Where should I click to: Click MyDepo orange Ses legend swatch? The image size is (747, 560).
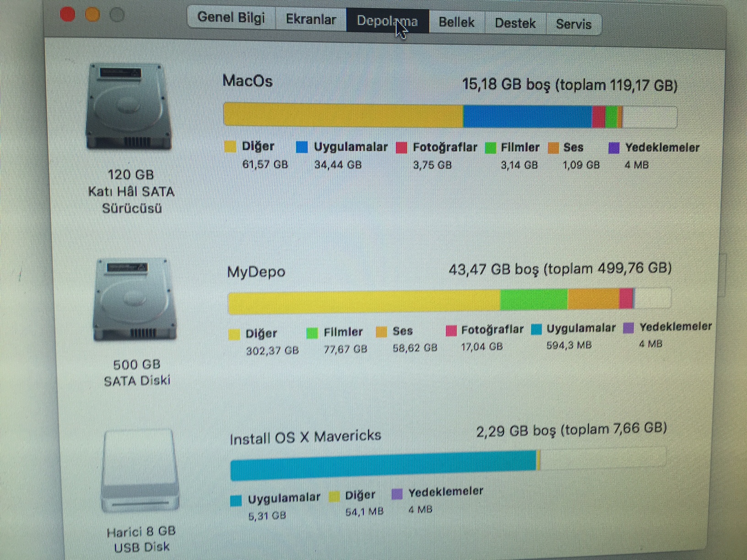point(381,332)
